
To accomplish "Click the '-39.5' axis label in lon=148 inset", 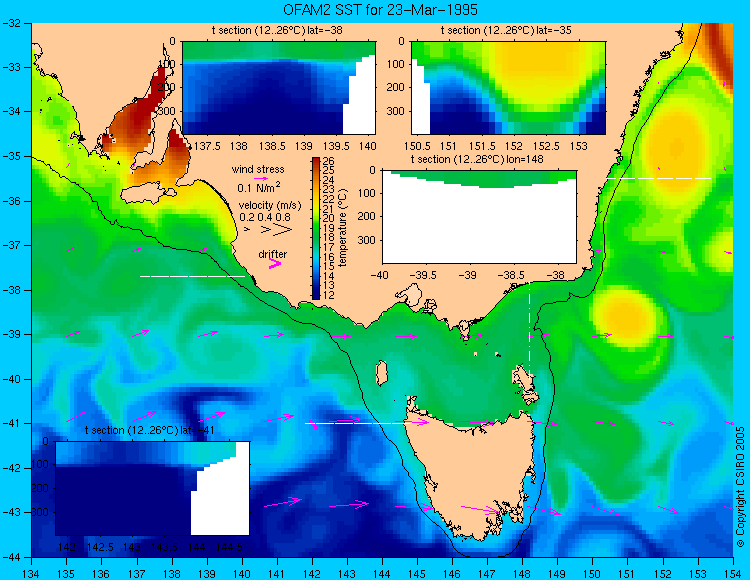I will tap(423, 275).
